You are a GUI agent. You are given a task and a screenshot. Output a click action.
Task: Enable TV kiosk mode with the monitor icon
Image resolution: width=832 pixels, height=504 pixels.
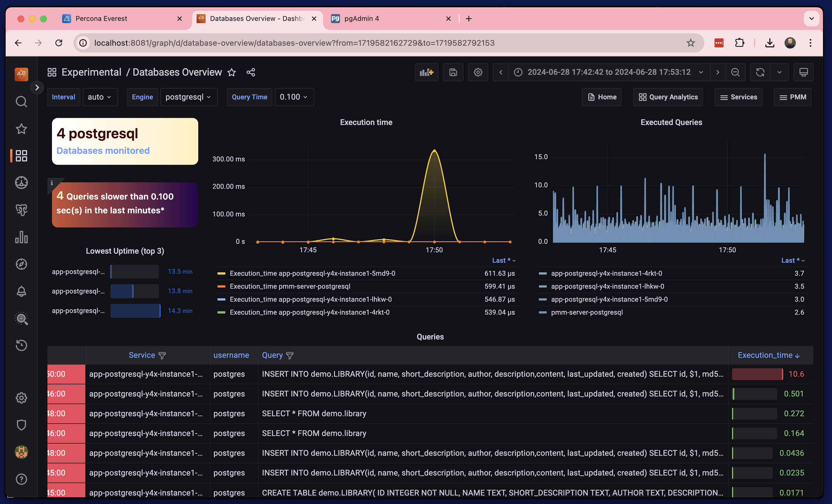[804, 72]
